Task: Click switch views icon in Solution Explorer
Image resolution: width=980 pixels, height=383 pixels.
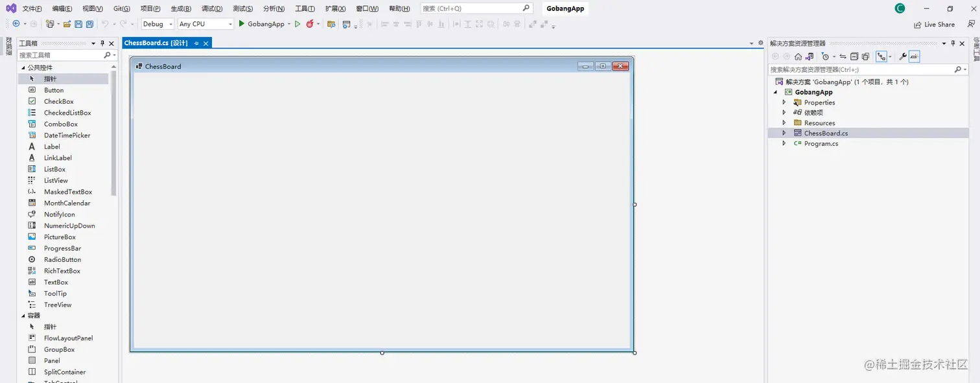Action: pos(810,56)
